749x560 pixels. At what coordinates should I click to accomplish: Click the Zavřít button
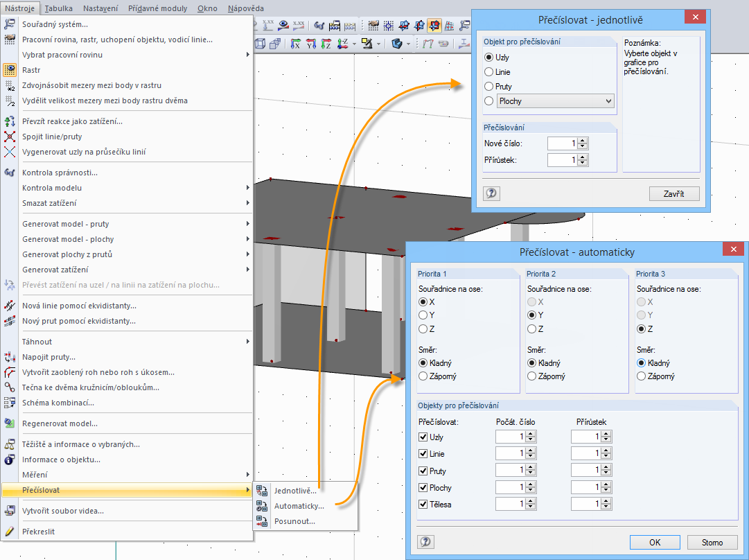pyautogui.click(x=674, y=193)
